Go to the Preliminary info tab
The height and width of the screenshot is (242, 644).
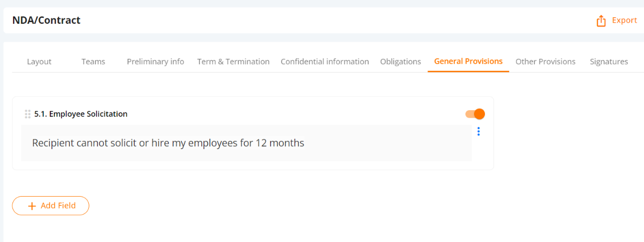point(155,62)
